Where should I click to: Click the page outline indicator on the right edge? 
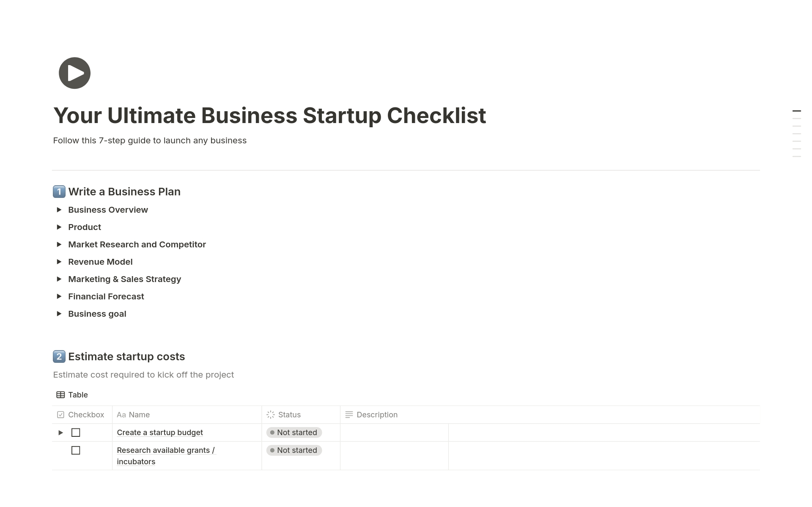796,111
